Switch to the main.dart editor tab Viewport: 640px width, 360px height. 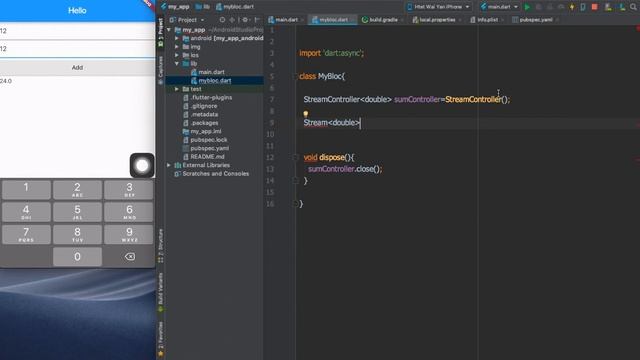(286, 20)
